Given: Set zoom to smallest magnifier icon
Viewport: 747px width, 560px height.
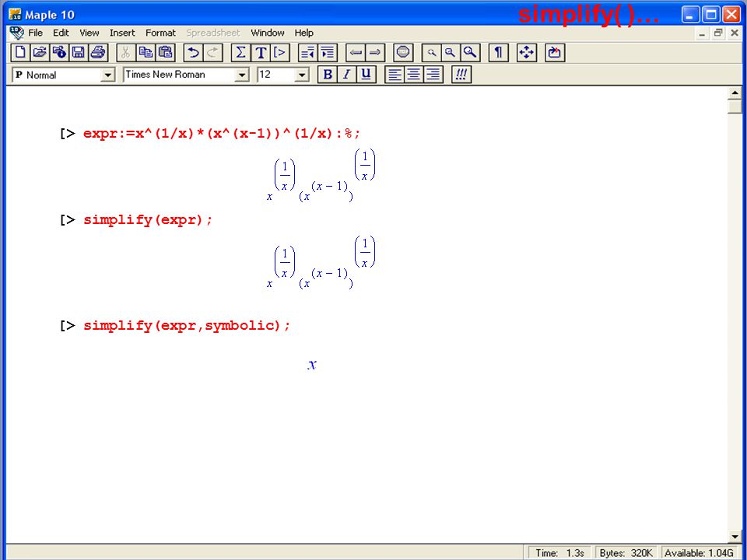Looking at the screenshot, I should (x=431, y=52).
